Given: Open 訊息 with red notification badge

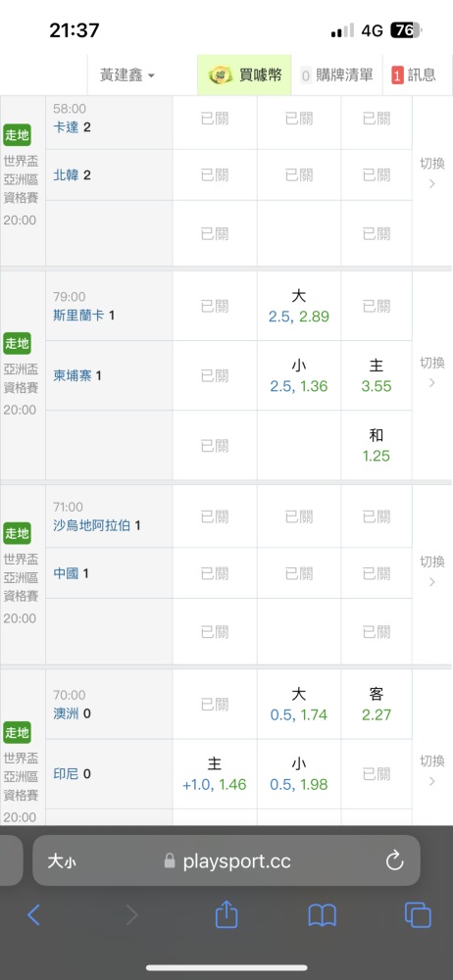Looking at the screenshot, I should (x=414, y=75).
